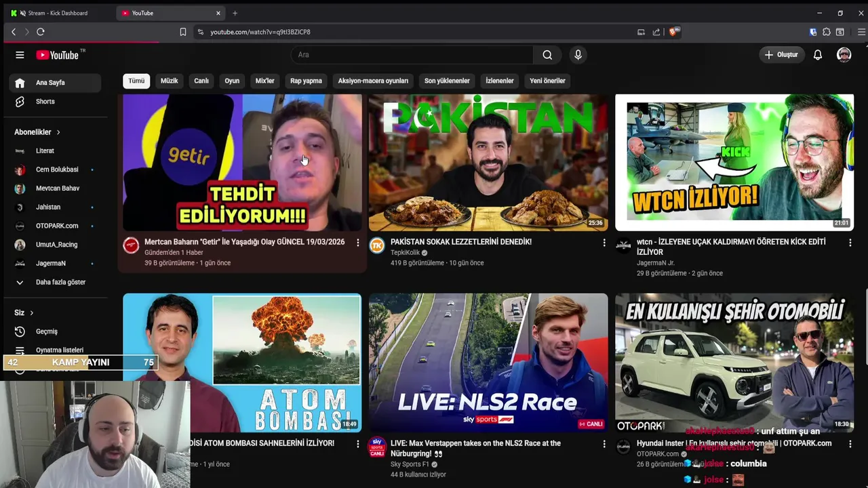The width and height of the screenshot is (868, 488).
Task: Open the LIVE: NLS2 Race thumbnail
Action: pyautogui.click(x=488, y=363)
